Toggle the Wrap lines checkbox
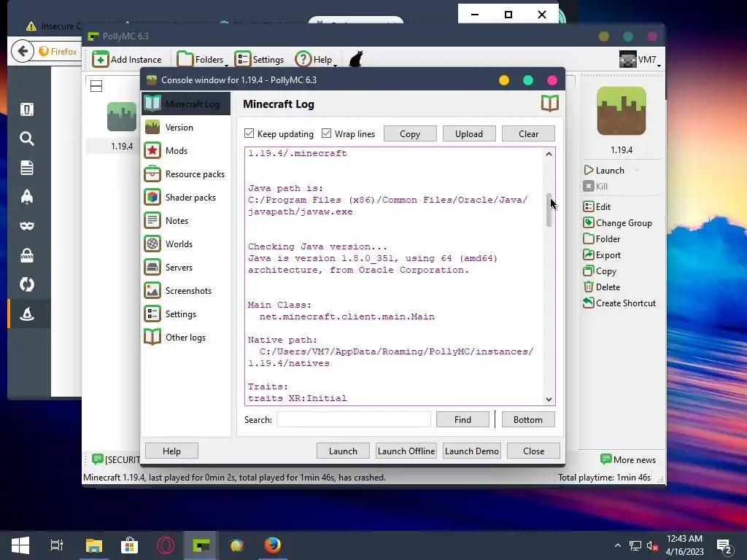The height and width of the screenshot is (560, 747). click(x=326, y=133)
